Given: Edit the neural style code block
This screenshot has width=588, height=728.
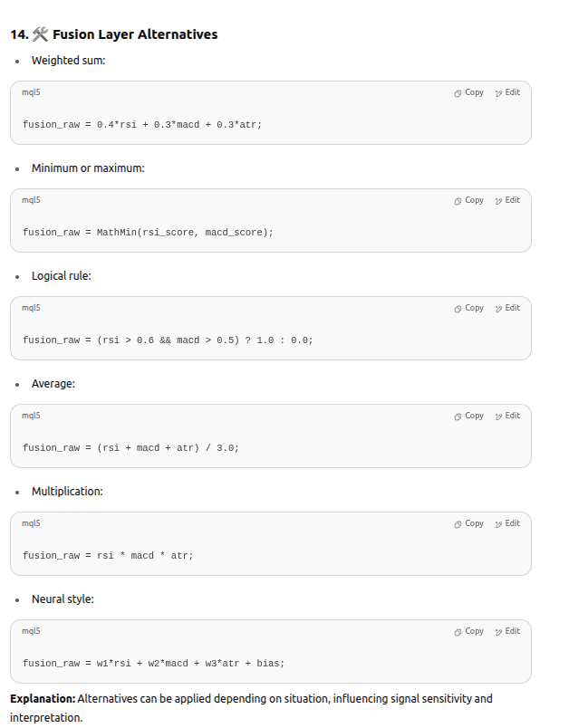Looking at the screenshot, I should pyautogui.click(x=507, y=631).
